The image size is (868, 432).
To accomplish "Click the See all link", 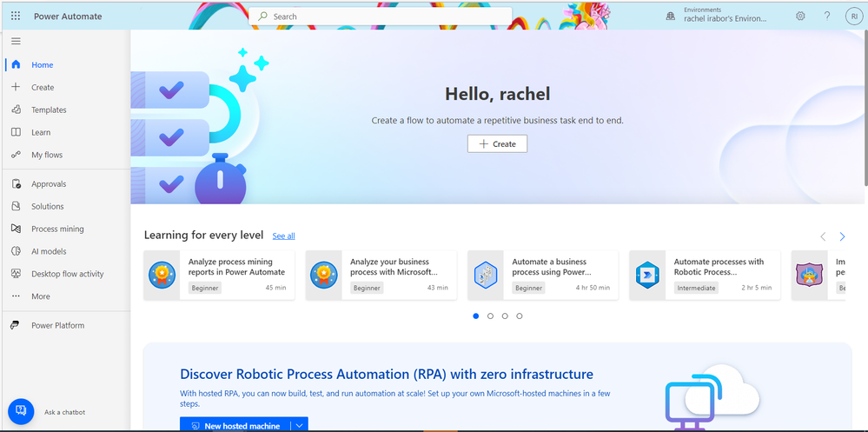I will click(283, 236).
